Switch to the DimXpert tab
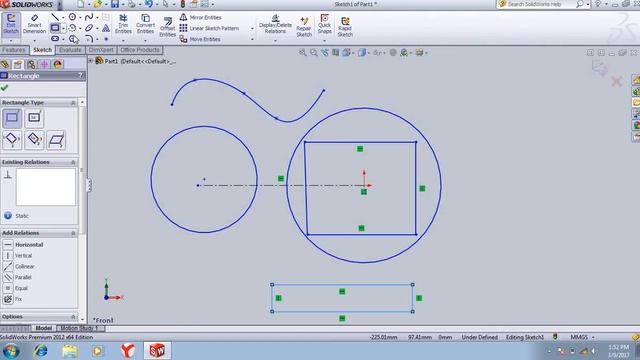640x360 pixels. tap(100, 50)
